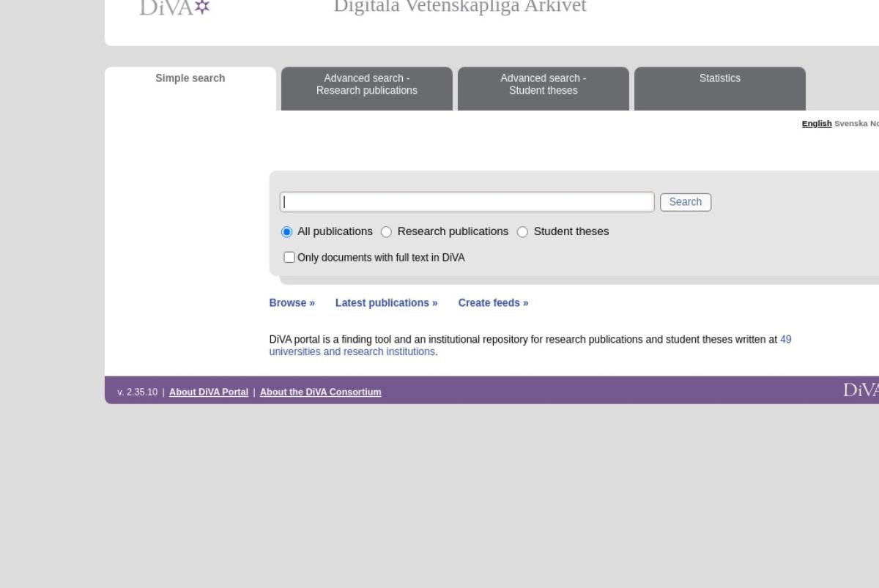Click the Search button
The height and width of the screenshot is (588, 879).
pos(686,202)
